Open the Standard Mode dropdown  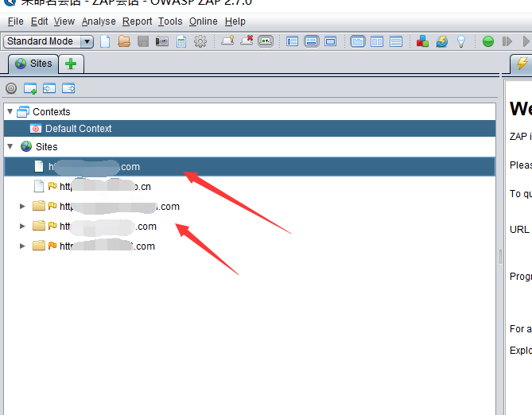(x=49, y=41)
